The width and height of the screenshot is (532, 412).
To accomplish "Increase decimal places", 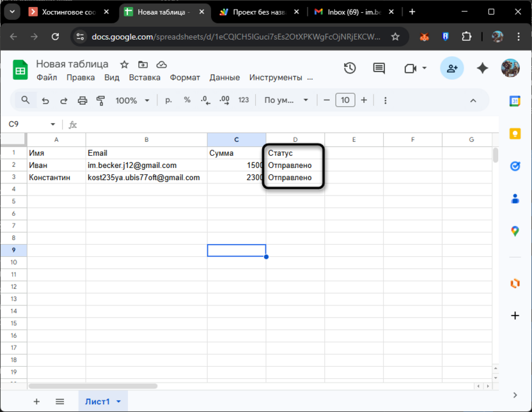I will pos(223,100).
